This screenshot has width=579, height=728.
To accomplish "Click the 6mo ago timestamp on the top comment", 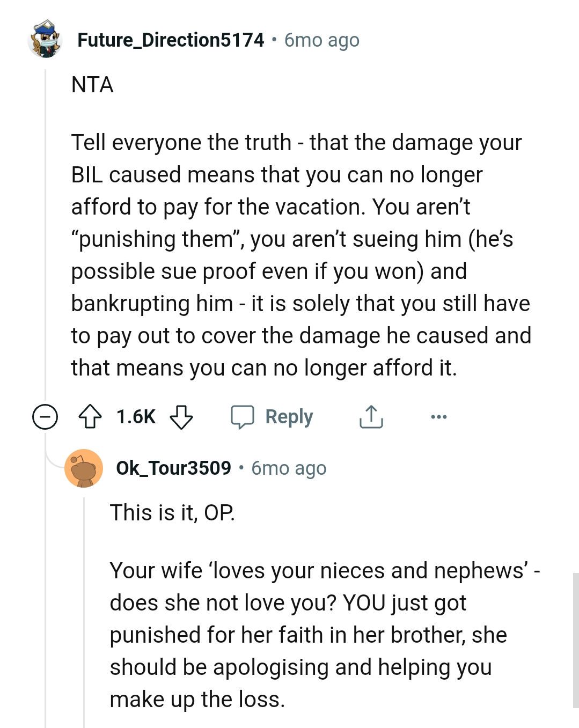I will 320,40.
